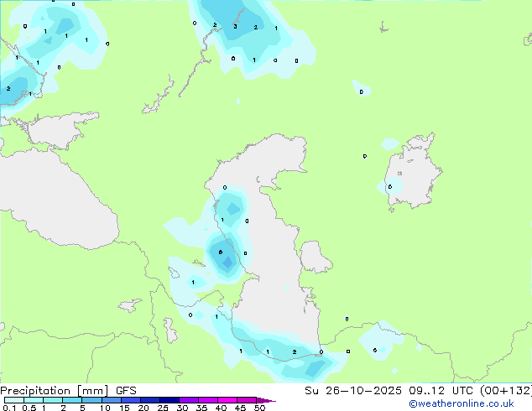This screenshot has height=411, width=532.
Task: Click the '10' legend scale label
Action: 105,408
